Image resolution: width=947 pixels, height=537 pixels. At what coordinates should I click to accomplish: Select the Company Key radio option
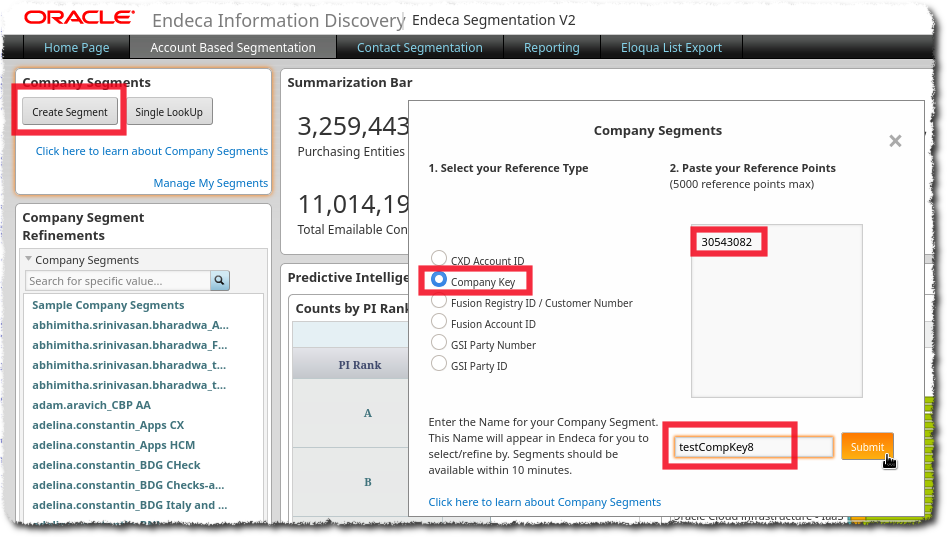(439, 280)
